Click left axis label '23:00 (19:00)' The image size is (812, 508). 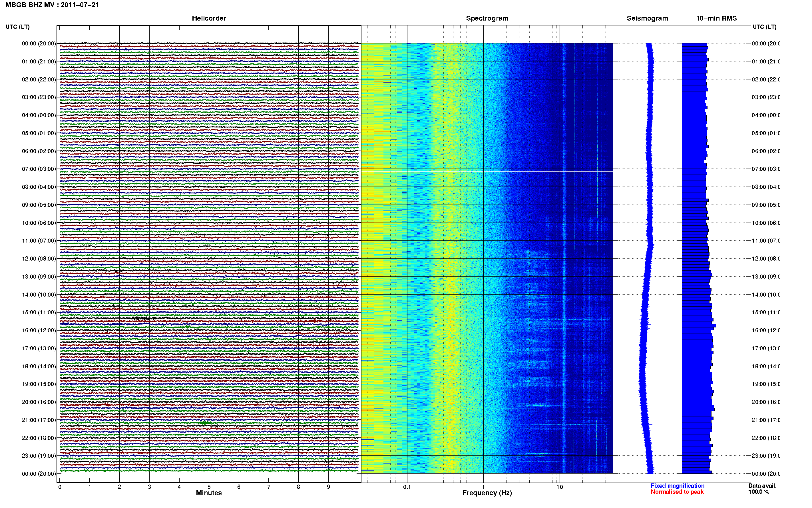click(39, 456)
